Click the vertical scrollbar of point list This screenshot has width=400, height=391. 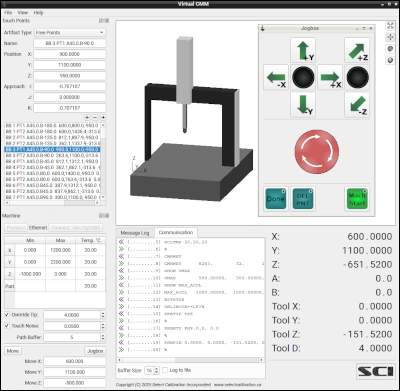[103, 161]
